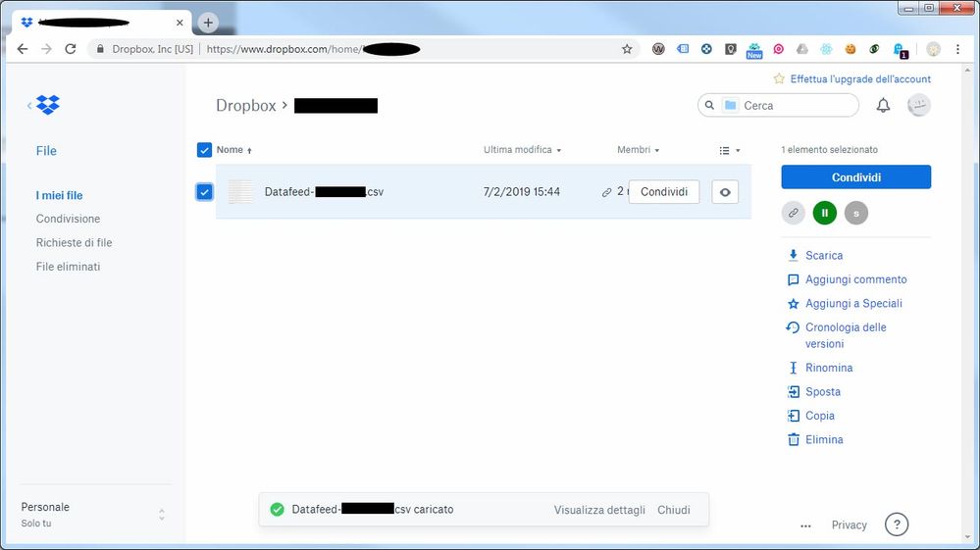The image size is (980, 550).
Task: Uncheck the Datafeed csv file checkbox
Action: point(204,191)
